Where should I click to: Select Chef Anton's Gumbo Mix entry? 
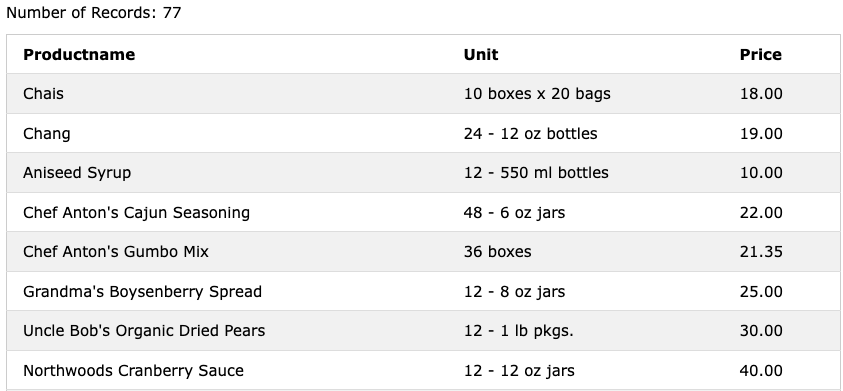point(116,252)
